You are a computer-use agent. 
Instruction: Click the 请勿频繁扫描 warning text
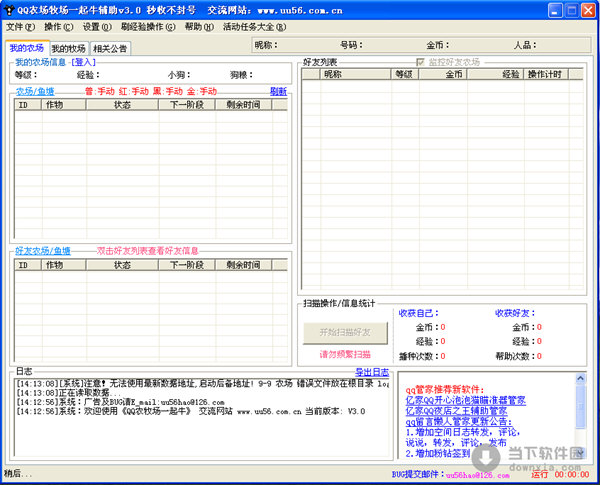click(x=345, y=354)
